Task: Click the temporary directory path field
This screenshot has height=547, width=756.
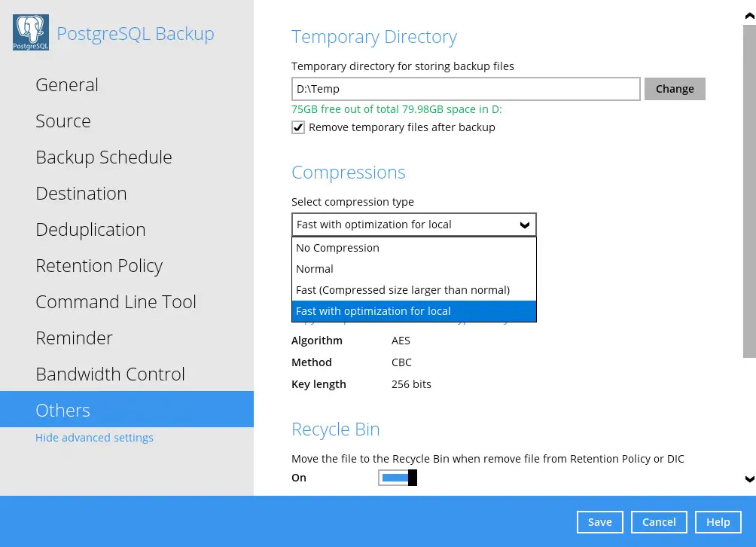Action: [465, 89]
